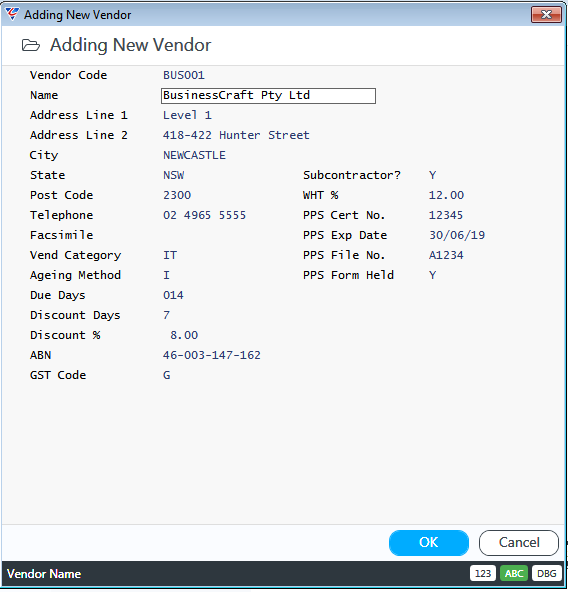Click the Post Code value 2300
Image resolution: width=568 pixels, height=592 pixels.
tap(177, 195)
